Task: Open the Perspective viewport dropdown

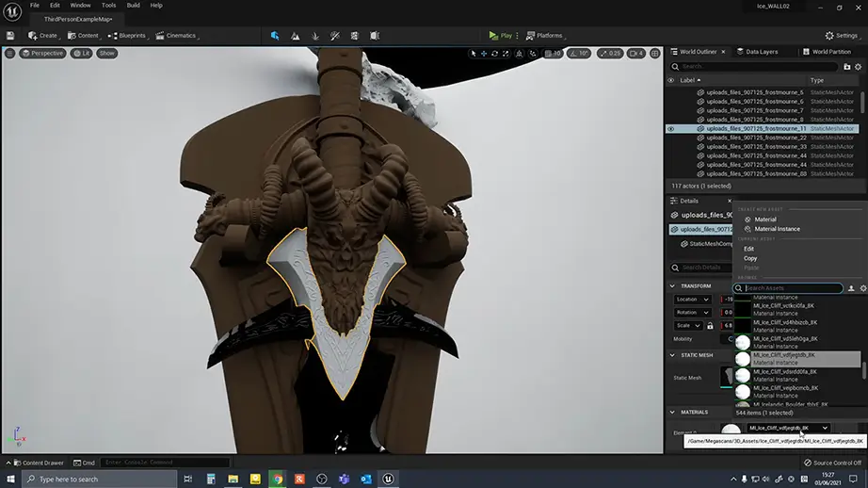Action: [x=42, y=53]
